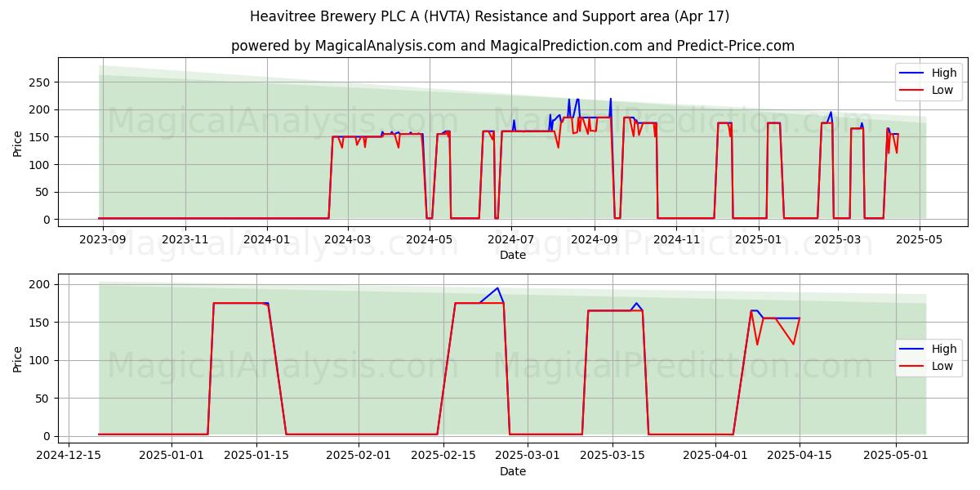The width and height of the screenshot is (980, 490).
Task: Click the '2023-11' x-axis label in top chart
Action: (x=185, y=239)
